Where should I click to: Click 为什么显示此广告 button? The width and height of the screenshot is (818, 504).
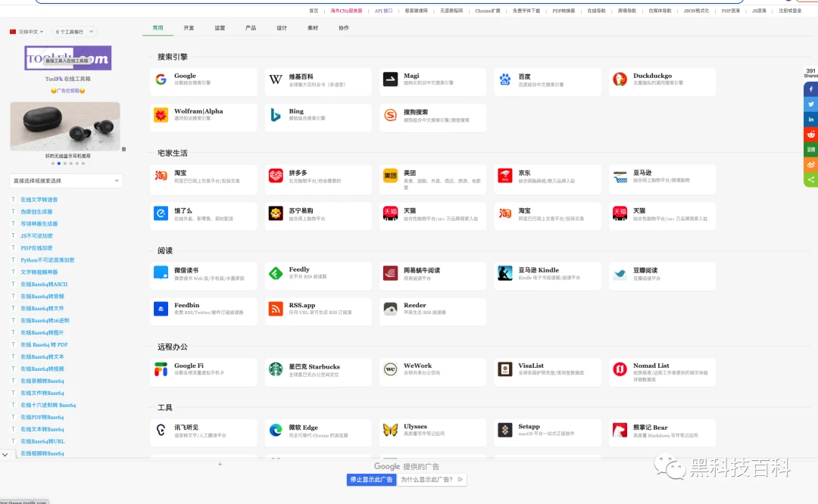click(432, 480)
